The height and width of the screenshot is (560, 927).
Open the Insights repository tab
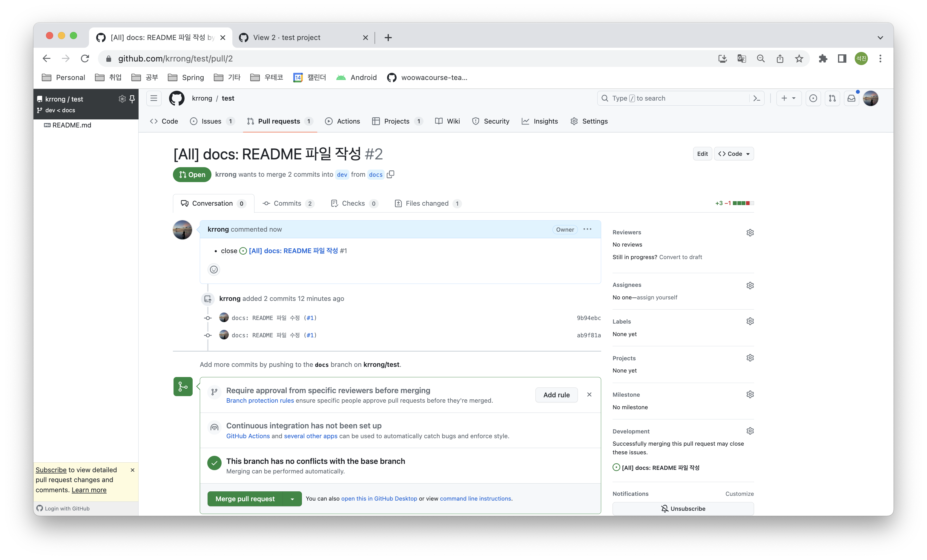click(539, 121)
